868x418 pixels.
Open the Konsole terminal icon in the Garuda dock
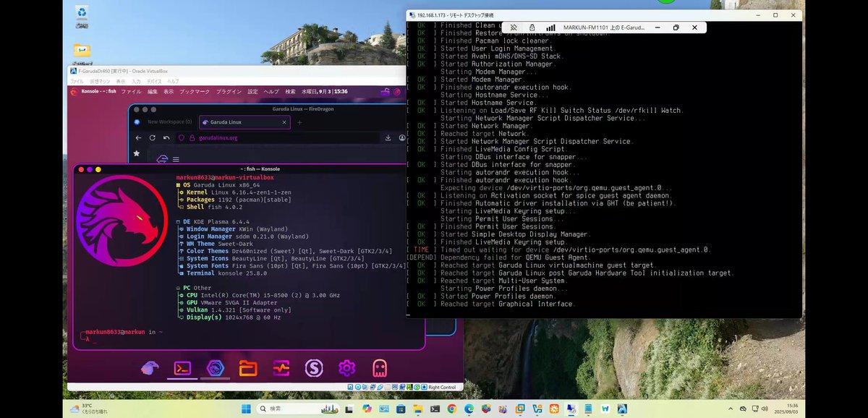(x=182, y=368)
